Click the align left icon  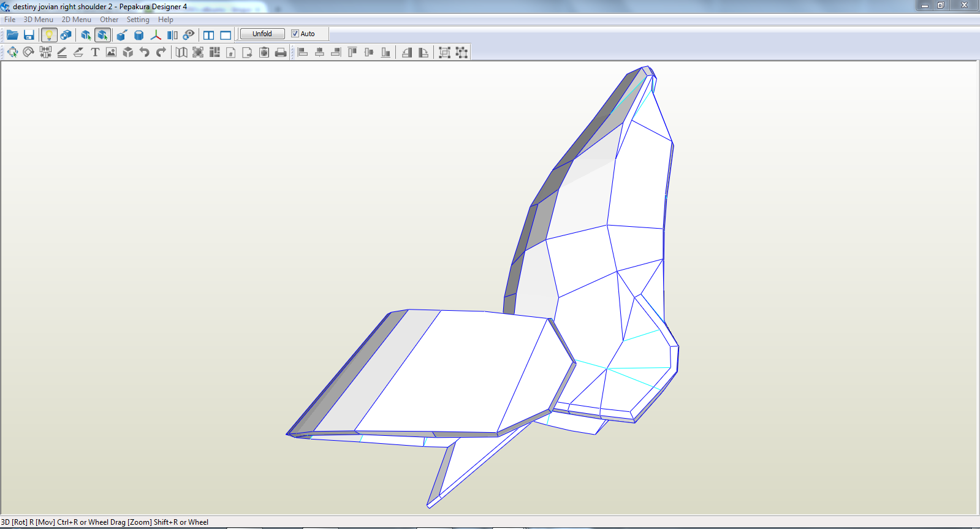pos(303,52)
